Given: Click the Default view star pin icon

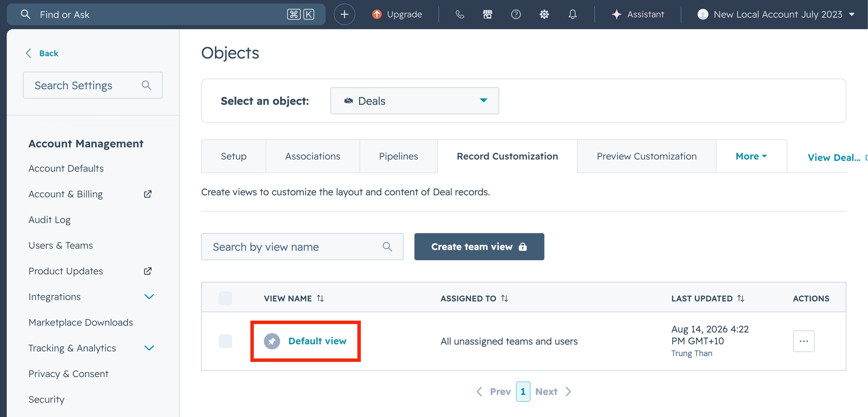Looking at the screenshot, I should (272, 341).
